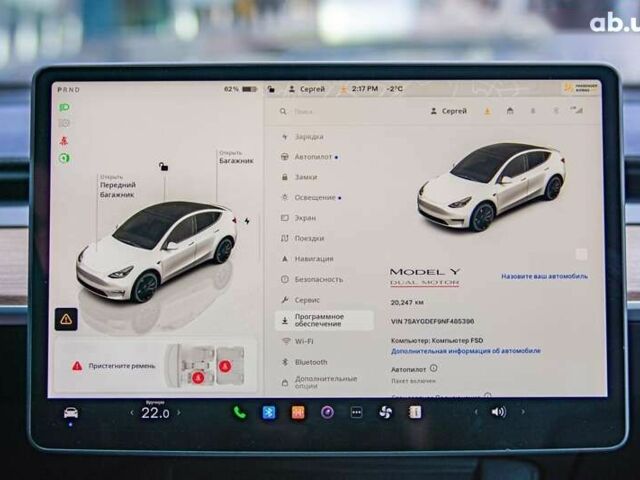This screenshot has height=480, width=640.
Task: Open the front trunk (Передний Багажник)
Action: [x=118, y=187]
